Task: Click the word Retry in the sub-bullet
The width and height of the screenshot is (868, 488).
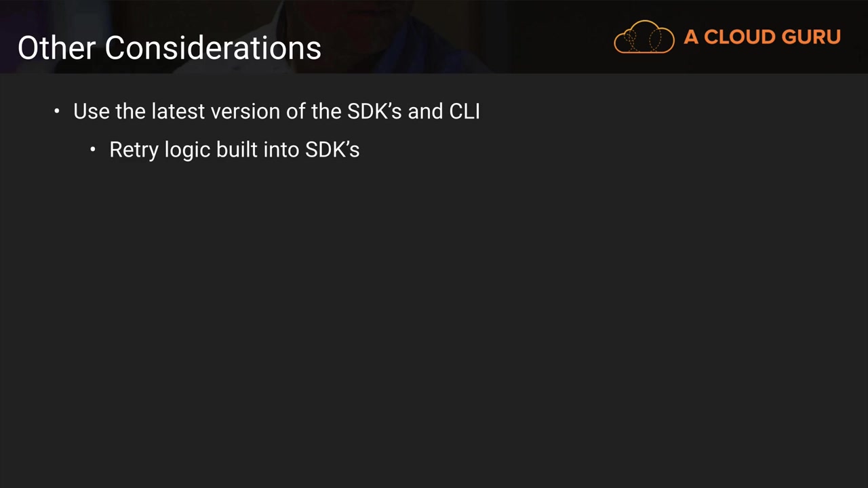Action: (x=134, y=150)
